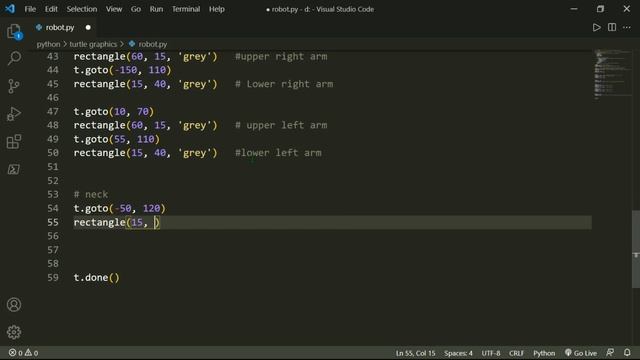Click t.goto(-50, 120) on line 54
Image resolution: width=640 pixels, height=360 pixels.
tap(120, 209)
